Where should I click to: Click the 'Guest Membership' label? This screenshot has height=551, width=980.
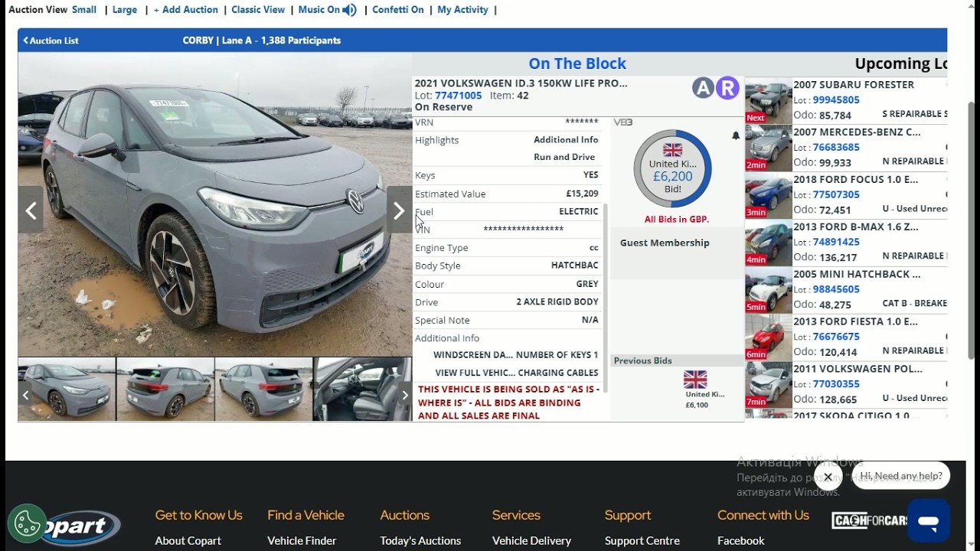665,243
